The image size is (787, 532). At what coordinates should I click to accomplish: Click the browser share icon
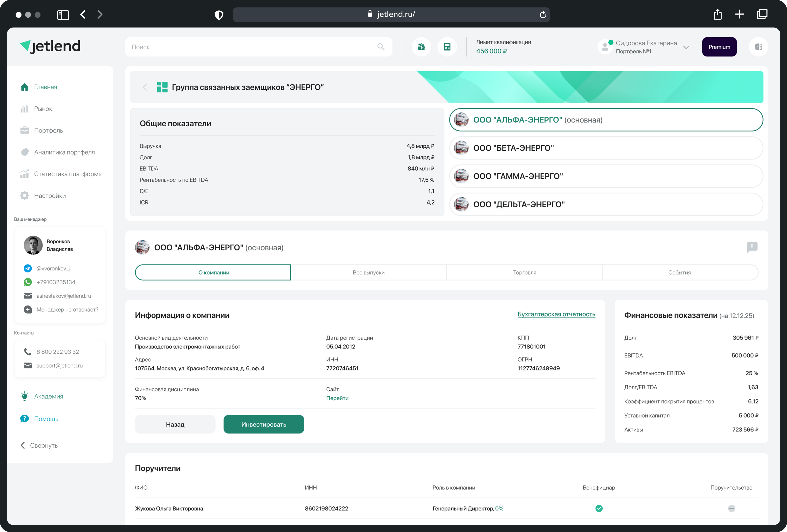pos(718,14)
